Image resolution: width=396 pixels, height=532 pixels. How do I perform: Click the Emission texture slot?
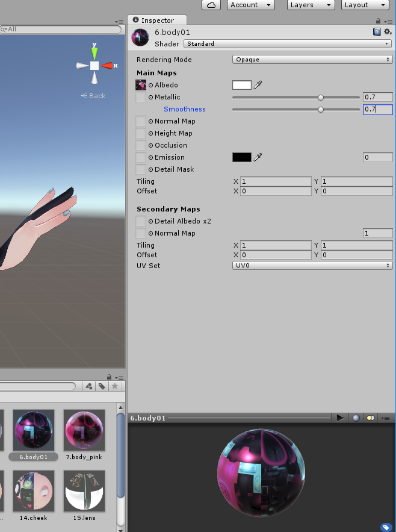coord(141,157)
